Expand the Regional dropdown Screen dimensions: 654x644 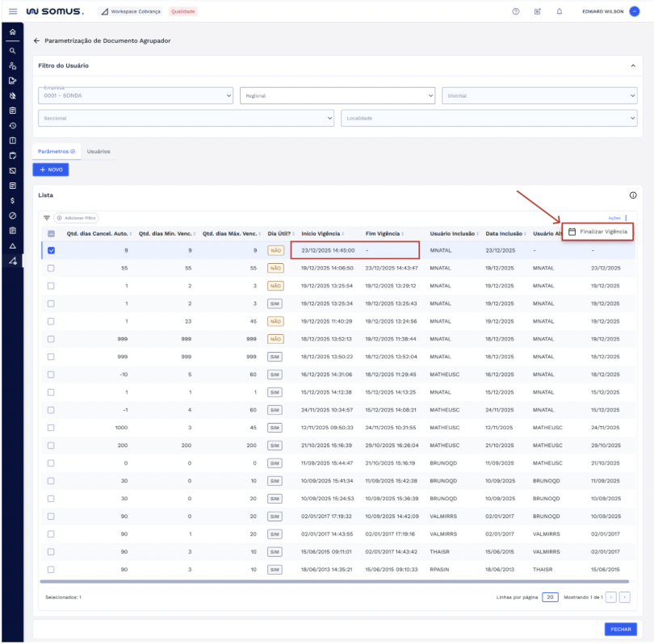(337, 96)
